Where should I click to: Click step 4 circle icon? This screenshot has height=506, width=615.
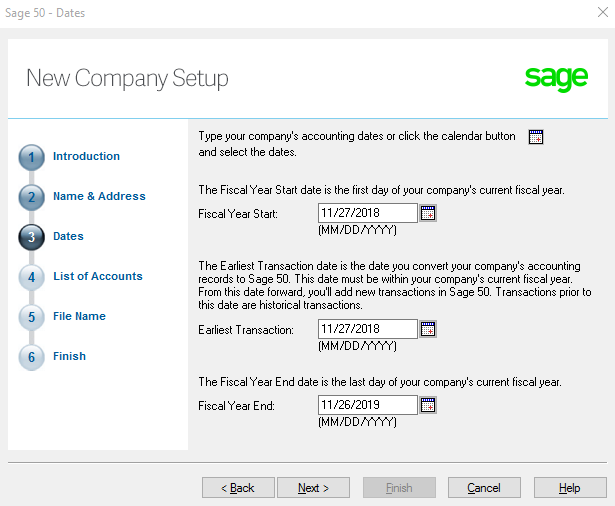pyautogui.click(x=31, y=277)
